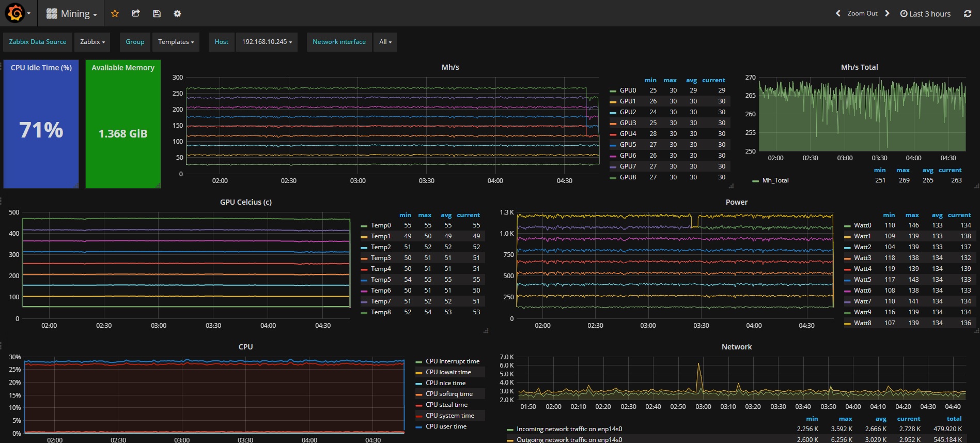Open the Host 192.168.10.245 dropdown
Screen dimensions: 980x443
click(267, 42)
